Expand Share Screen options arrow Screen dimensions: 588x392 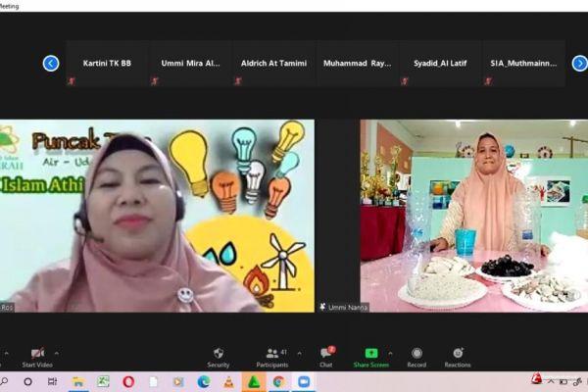390,353
